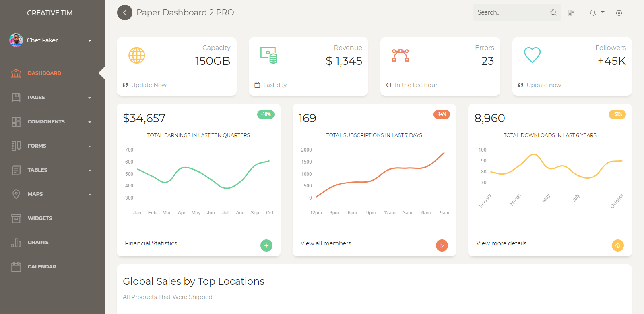Click View more details link
644x314 pixels.
502,243
